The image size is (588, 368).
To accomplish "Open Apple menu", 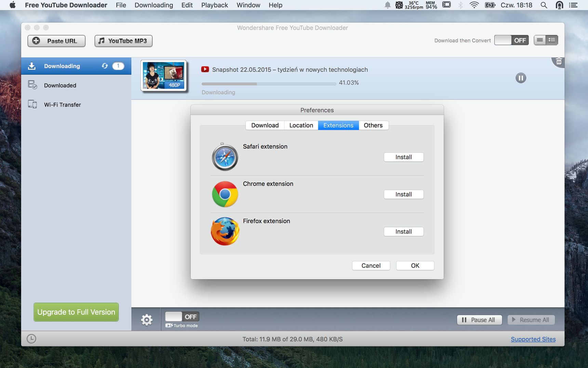I will 13,5.
